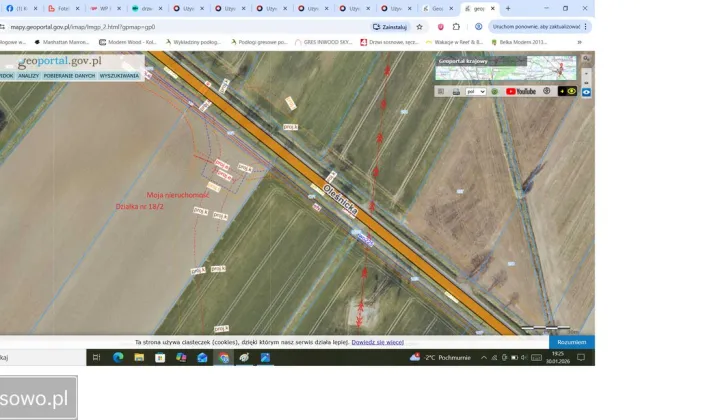
Task: Open the 'Drzwi sosnowe' bookmark
Action: click(389, 42)
